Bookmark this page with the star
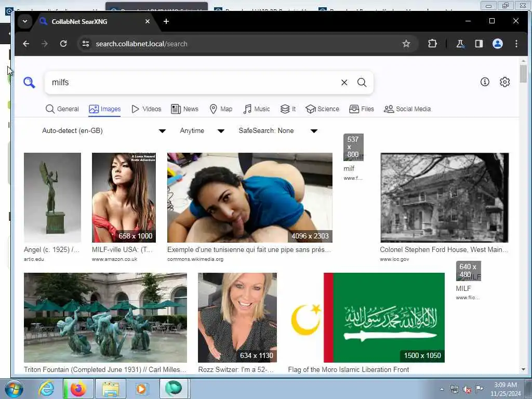This screenshot has height=399, width=532. tap(406, 44)
